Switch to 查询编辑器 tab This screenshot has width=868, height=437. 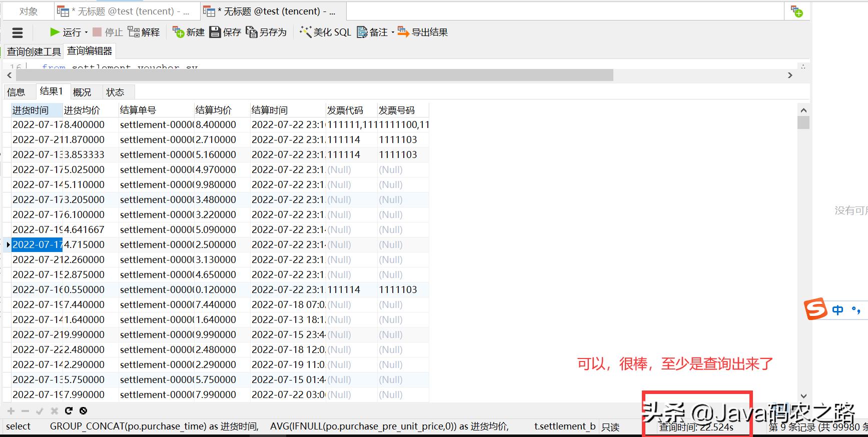(90, 51)
